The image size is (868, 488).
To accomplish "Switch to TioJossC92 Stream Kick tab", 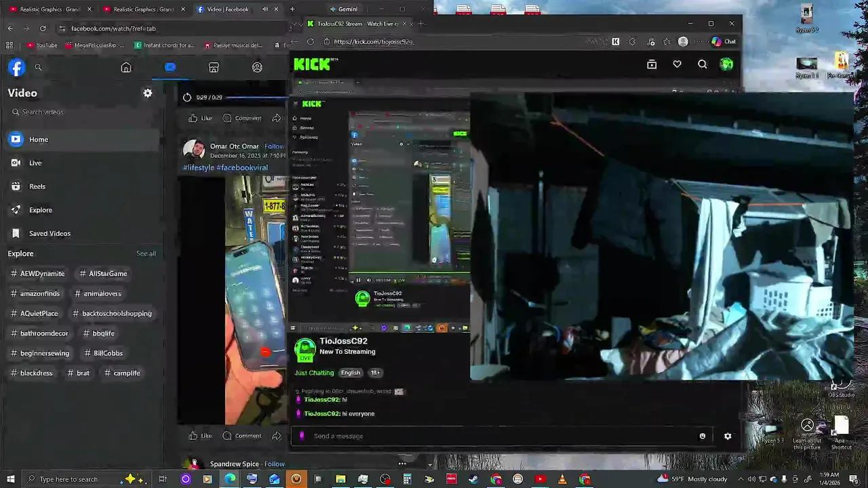I will 357,24.
